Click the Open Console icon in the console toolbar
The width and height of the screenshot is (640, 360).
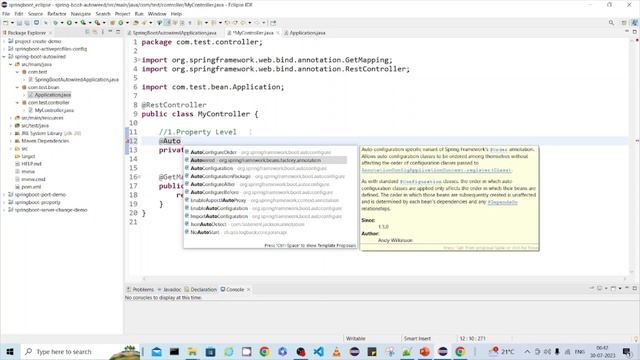(613, 288)
